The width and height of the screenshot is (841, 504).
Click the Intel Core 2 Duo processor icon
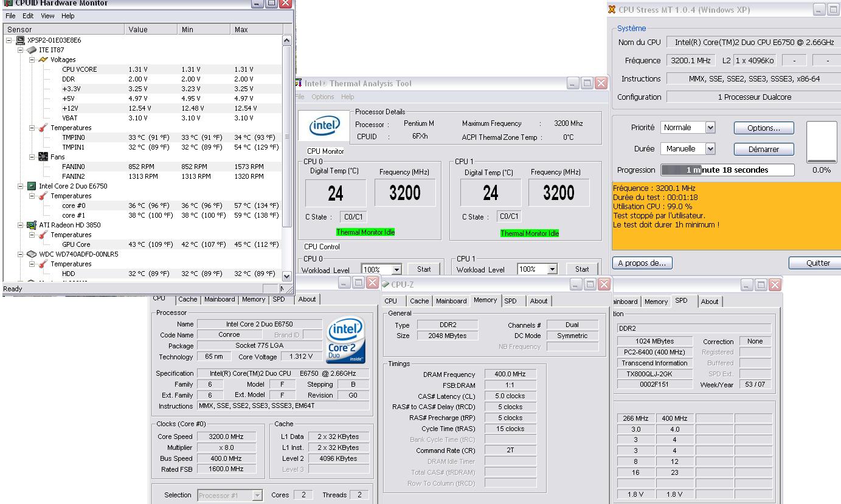click(32, 186)
